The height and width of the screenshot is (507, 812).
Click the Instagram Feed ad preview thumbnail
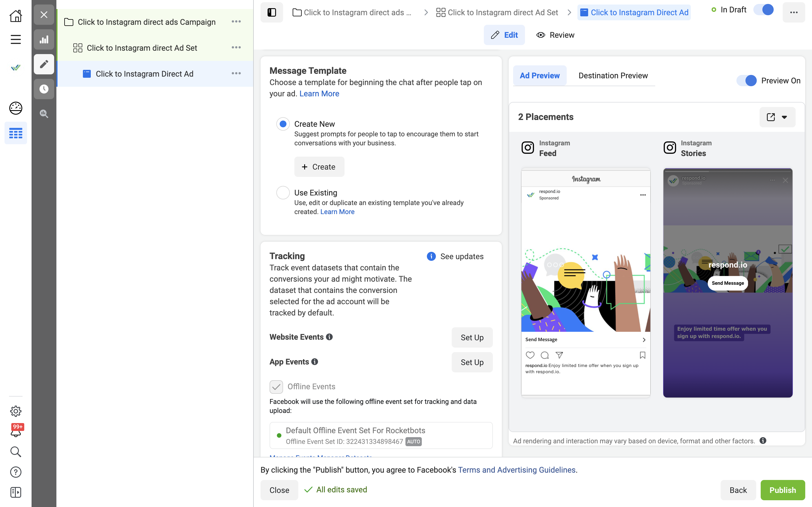(x=585, y=283)
